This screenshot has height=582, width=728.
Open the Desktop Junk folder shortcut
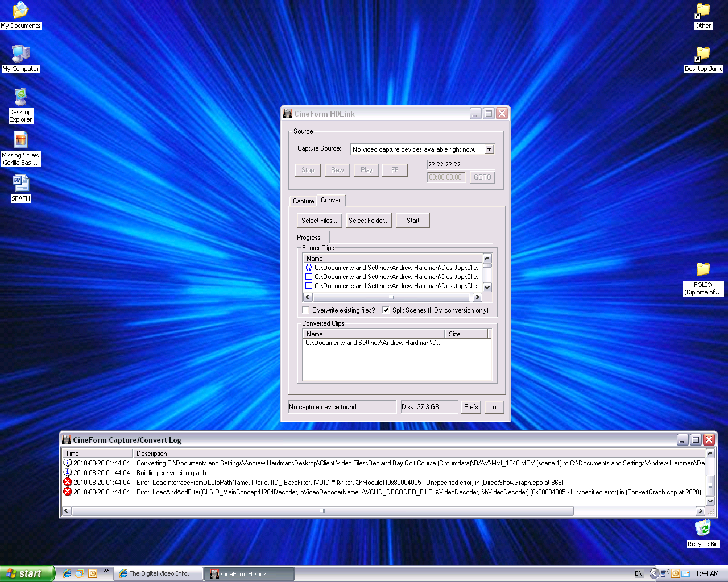(703, 54)
